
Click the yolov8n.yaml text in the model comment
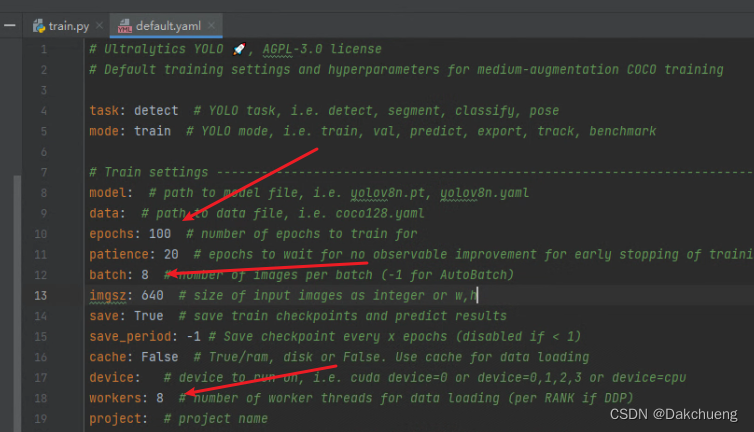pyautogui.click(x=484, y=193)
